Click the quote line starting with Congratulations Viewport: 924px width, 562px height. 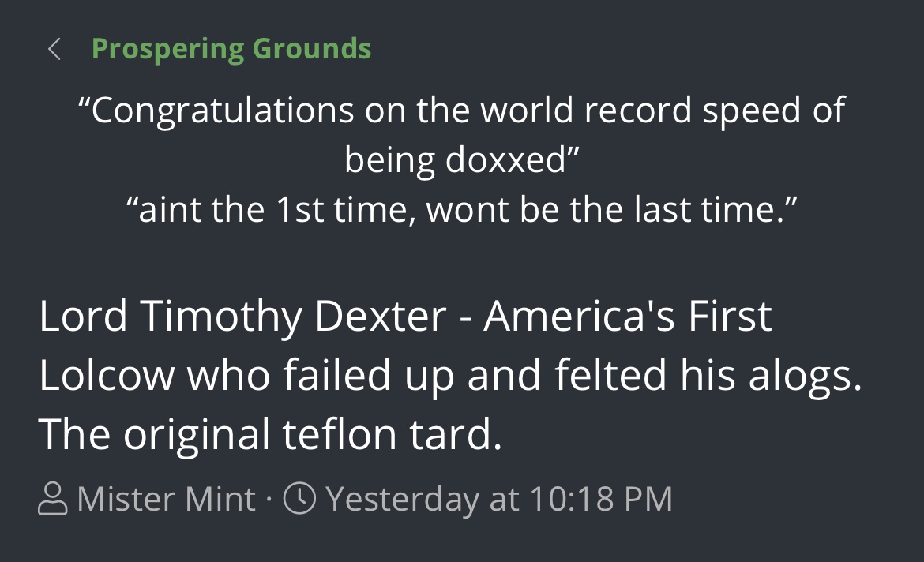click(462, 111)
